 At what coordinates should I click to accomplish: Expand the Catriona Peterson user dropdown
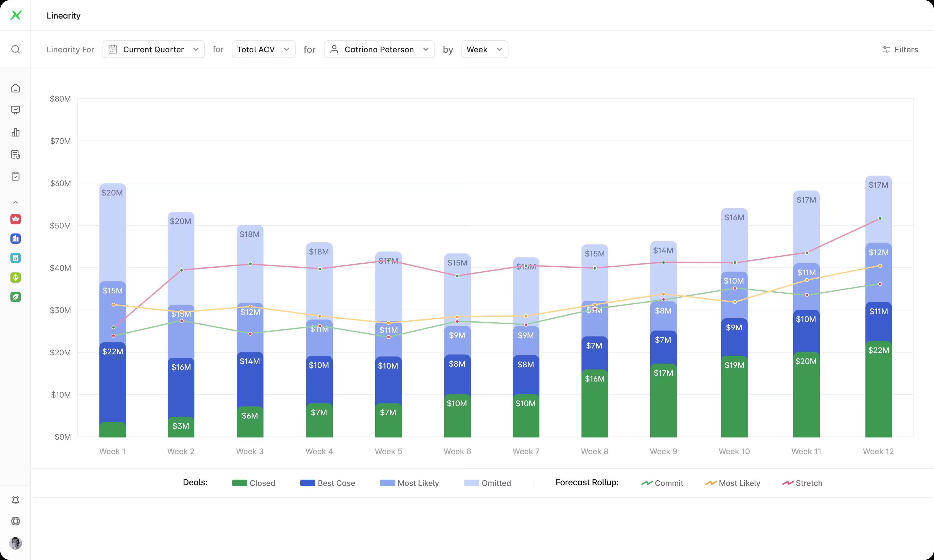(379, 49)
